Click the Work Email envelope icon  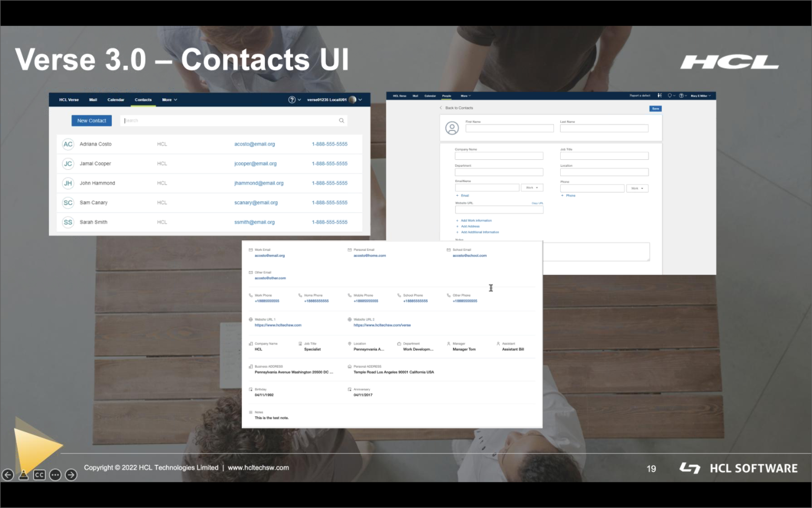251,250
